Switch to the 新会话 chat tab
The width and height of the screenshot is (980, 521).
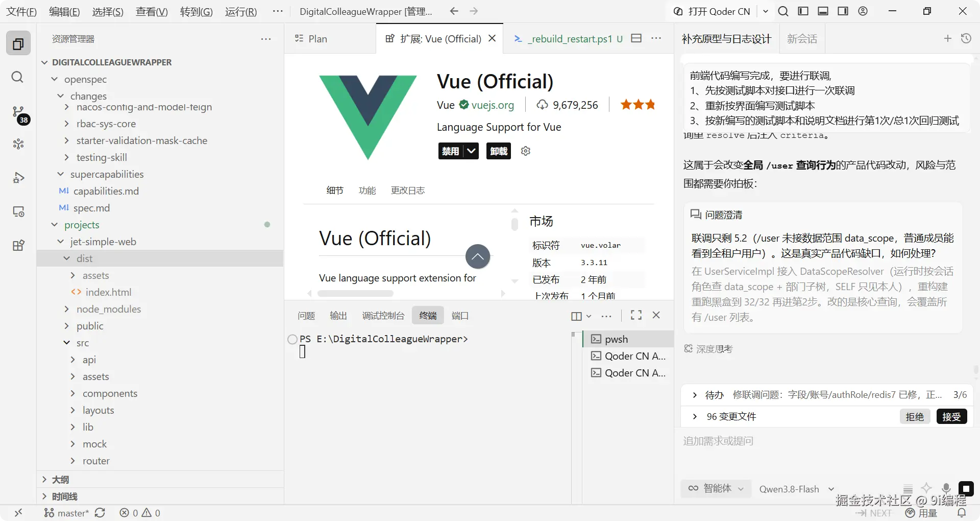click(802, 39)
